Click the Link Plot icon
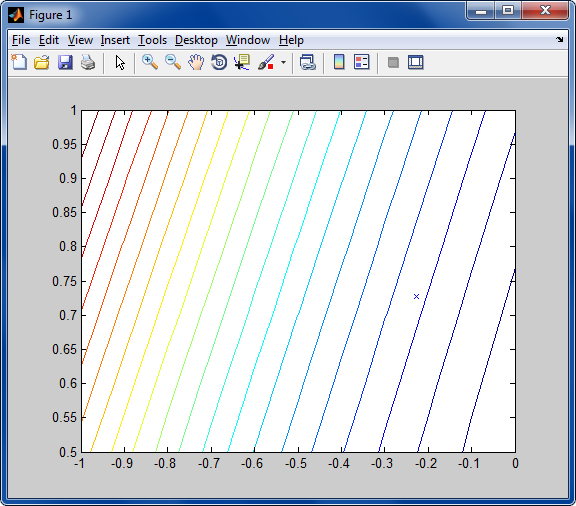This screenshot has width=576, height=506. pyautogui.click(x=307, y=62)
